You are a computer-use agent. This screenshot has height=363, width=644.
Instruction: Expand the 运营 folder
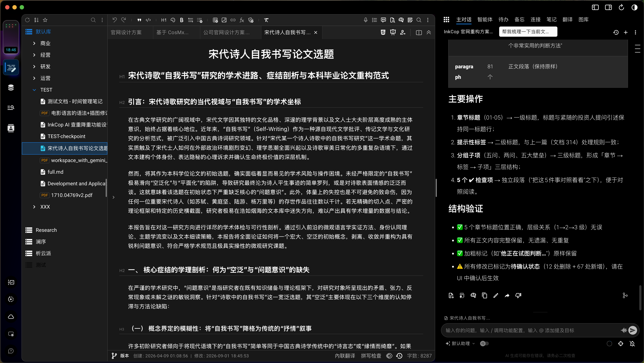click(x=34, y=78)
